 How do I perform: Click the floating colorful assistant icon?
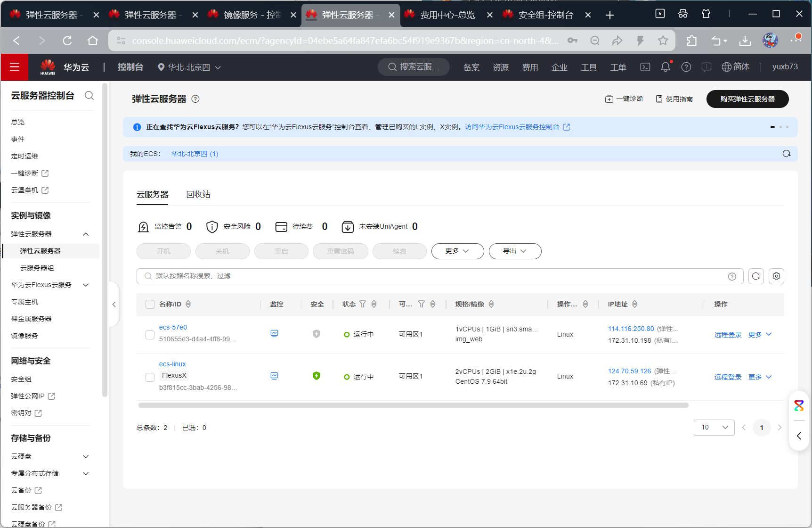click(x=799, y=405)
